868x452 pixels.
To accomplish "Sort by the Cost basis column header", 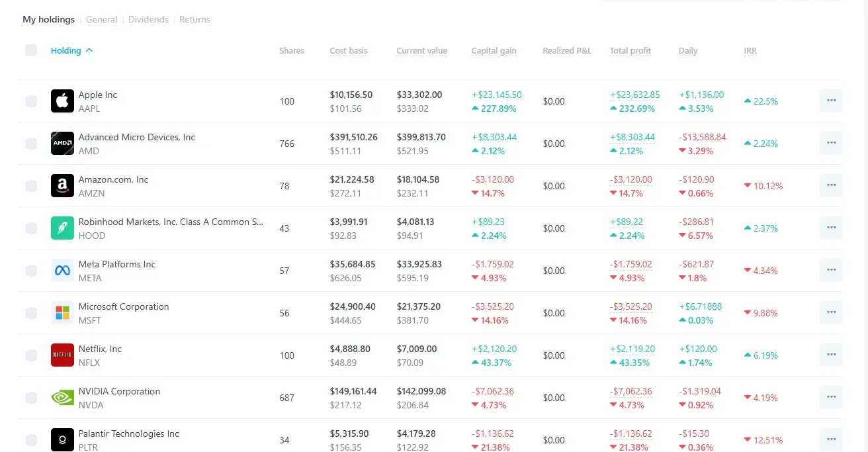I will pos(349,51).
